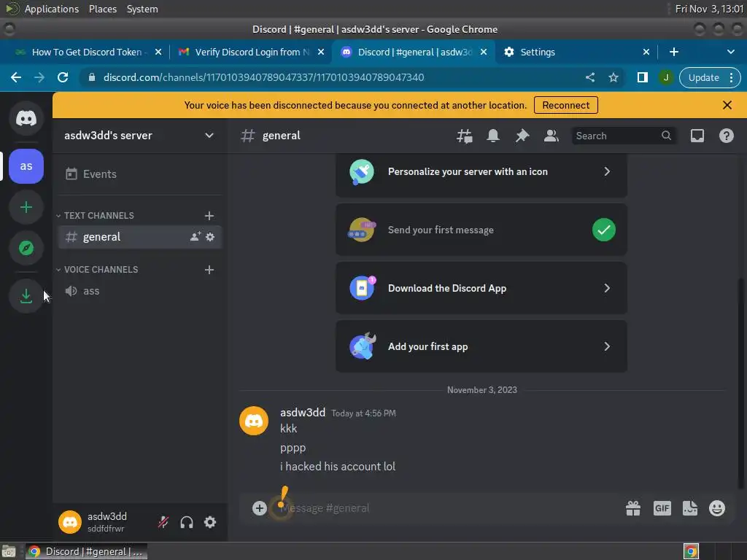
Task: Open the emoji picker
Action: coord(717,508)
